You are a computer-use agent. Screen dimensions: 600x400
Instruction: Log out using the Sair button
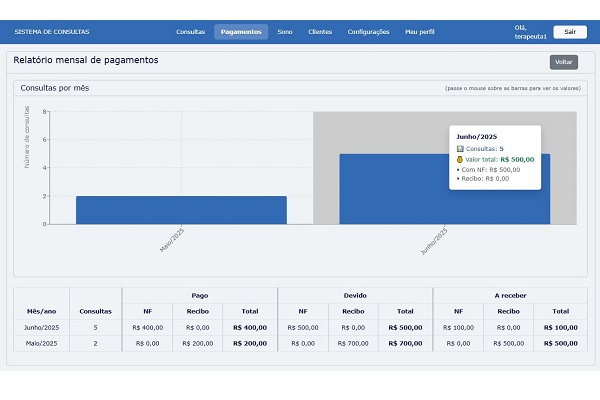[569, 32]
